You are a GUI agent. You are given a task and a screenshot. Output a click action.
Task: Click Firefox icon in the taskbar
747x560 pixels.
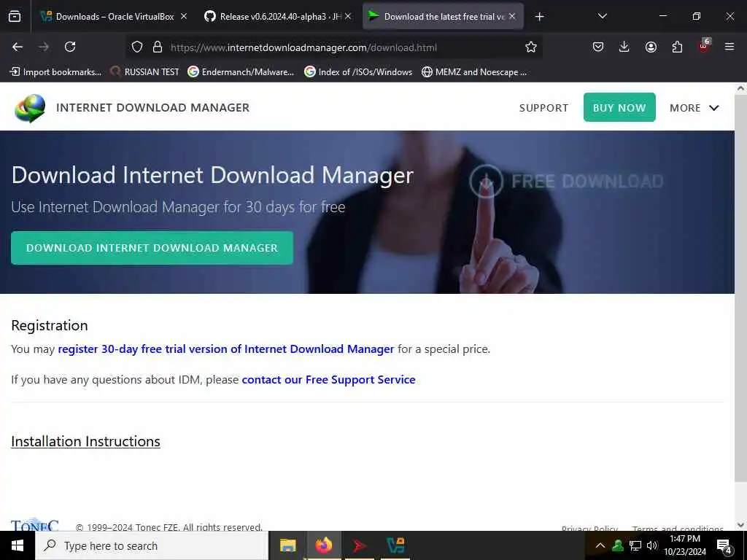(x=323, y=545)
